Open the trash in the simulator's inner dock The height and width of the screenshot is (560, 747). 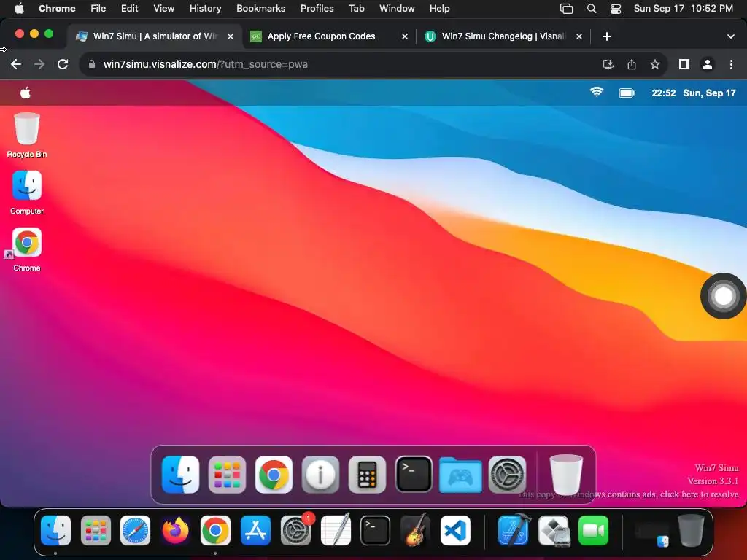point(566,475)
